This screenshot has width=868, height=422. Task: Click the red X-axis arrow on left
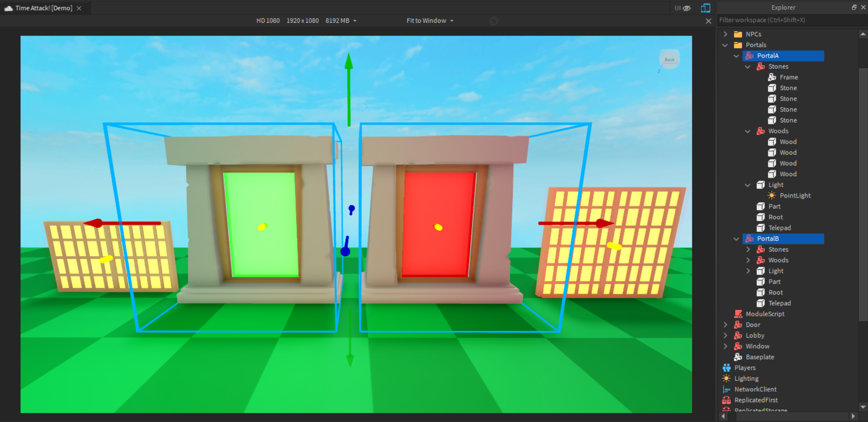pyautogui.click(x=122, y=223)
